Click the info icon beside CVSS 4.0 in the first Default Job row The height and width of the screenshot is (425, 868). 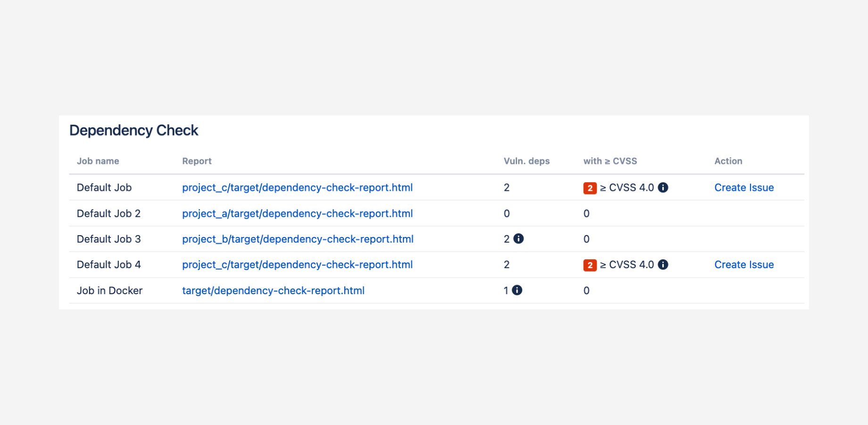pyautogui.click(x=663, y=187)
